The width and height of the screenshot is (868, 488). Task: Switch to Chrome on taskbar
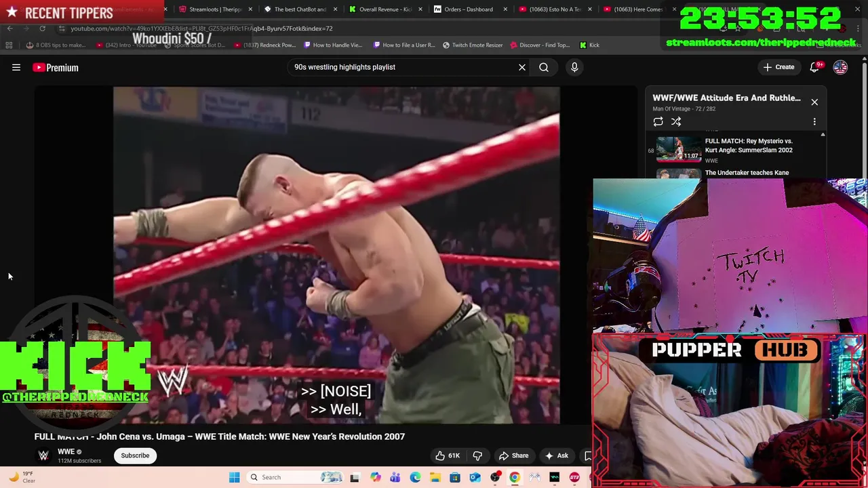515,477
